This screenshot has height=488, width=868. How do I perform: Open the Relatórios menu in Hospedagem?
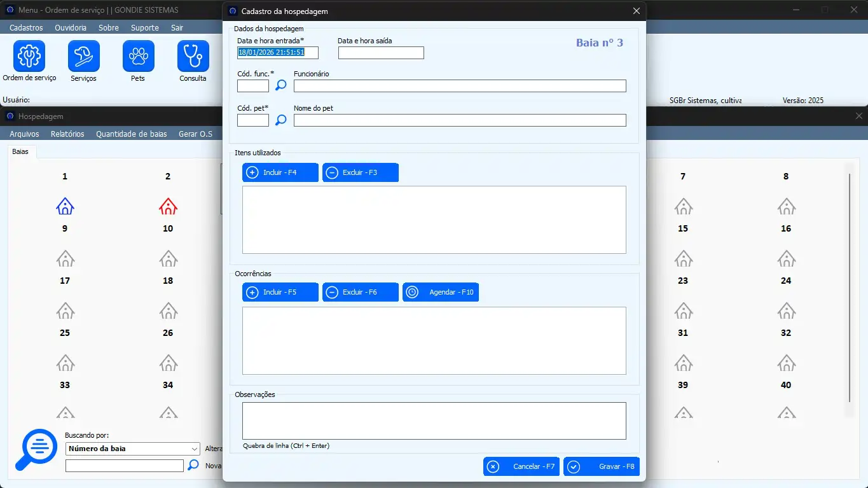click(x=67, y=134)
